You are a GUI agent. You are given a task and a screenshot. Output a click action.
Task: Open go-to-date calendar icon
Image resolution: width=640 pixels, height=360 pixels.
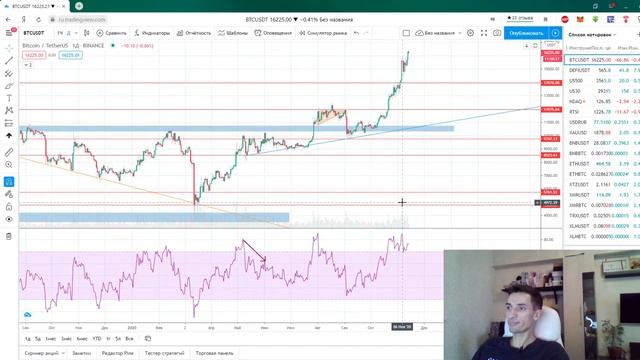click(x=148, y=338)
